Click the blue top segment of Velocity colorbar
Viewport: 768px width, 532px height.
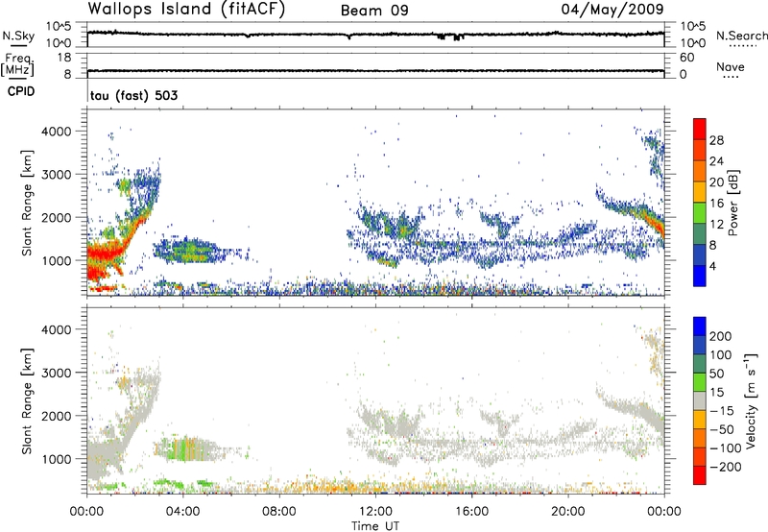700,326
